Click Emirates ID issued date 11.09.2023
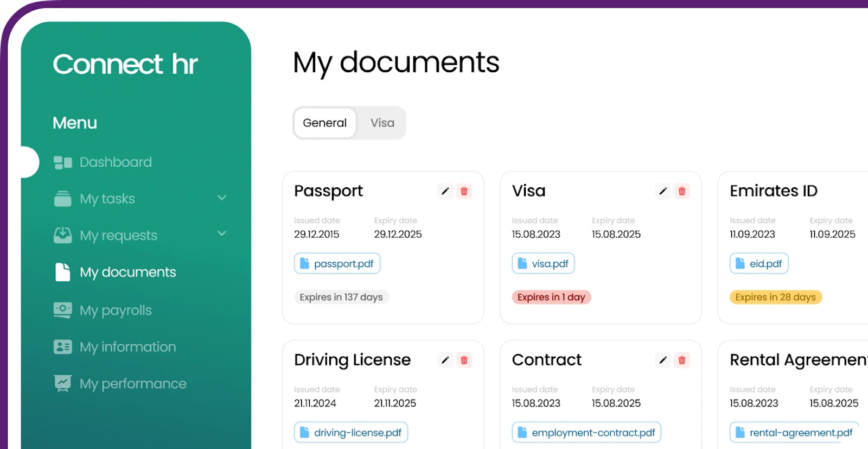The height and width of the screenshot is (449, 868). (752, 234)
